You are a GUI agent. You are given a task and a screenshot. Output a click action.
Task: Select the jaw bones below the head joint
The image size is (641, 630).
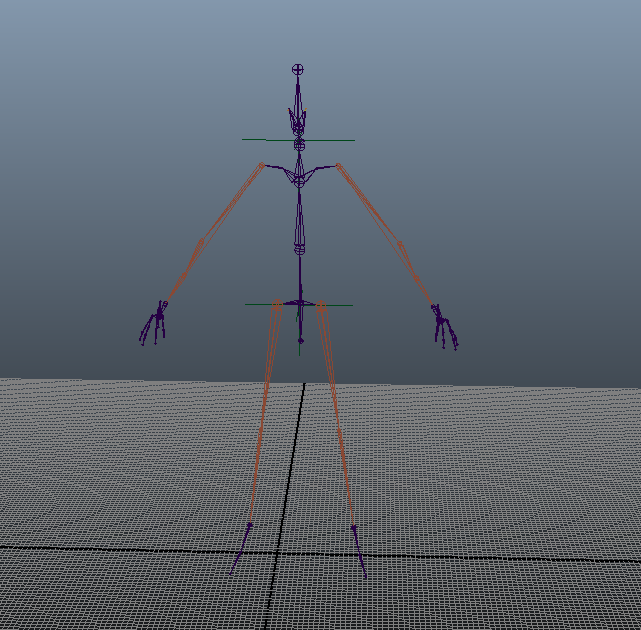click(x=298, y=121)
